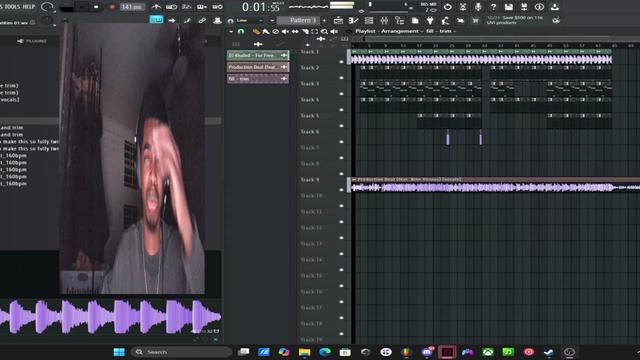Click the Track 5 header label
Image resolution: width=640 pixels, height=360 pixels.
[310, 116]
